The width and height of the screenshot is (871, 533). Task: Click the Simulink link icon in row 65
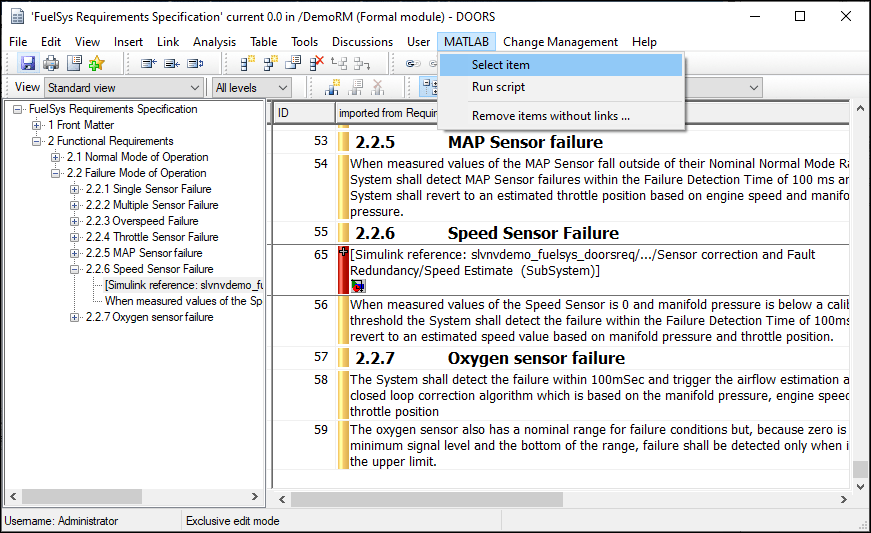click(358, 286)
